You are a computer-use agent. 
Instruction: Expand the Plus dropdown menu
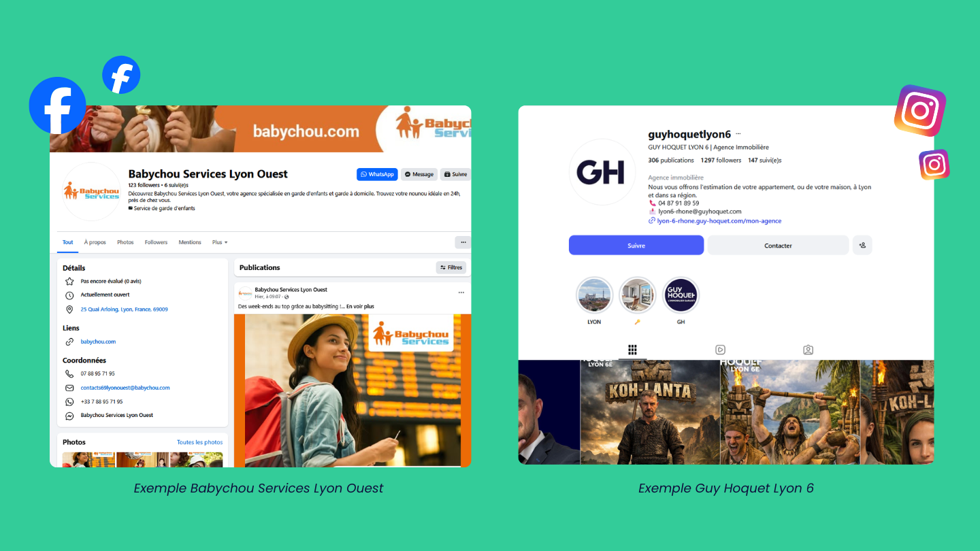click(x=219, y=242)
